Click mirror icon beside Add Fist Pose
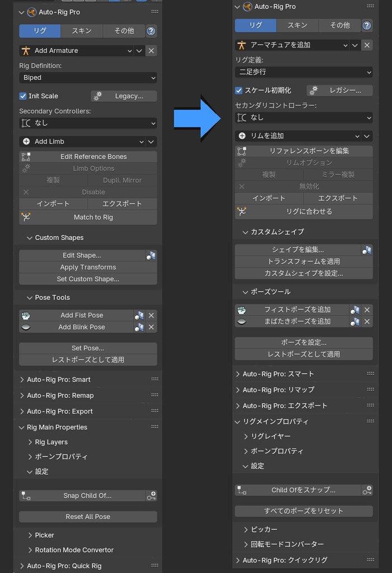This screenshot has height=573, width=392. 139,316
